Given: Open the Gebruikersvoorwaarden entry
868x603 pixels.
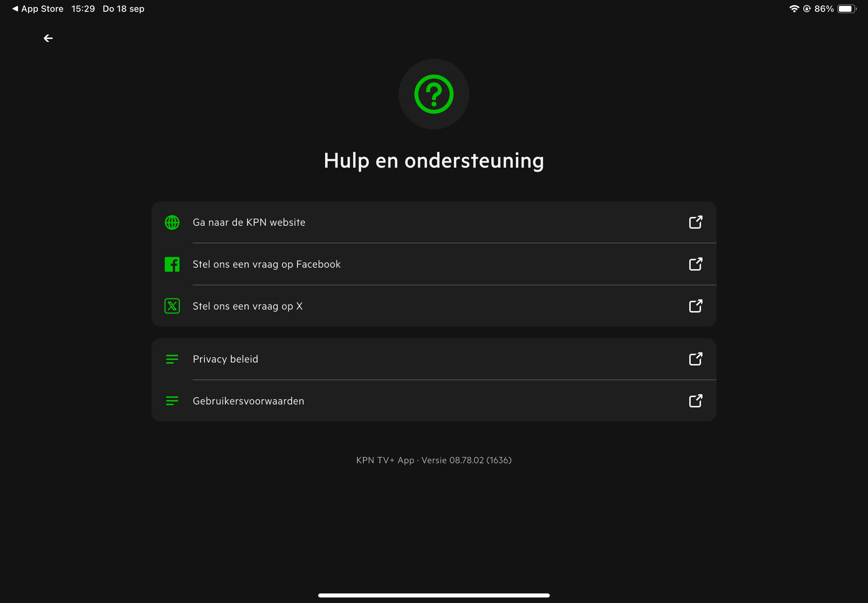Looking at the screenshot, I should click(x=248, y=401).
